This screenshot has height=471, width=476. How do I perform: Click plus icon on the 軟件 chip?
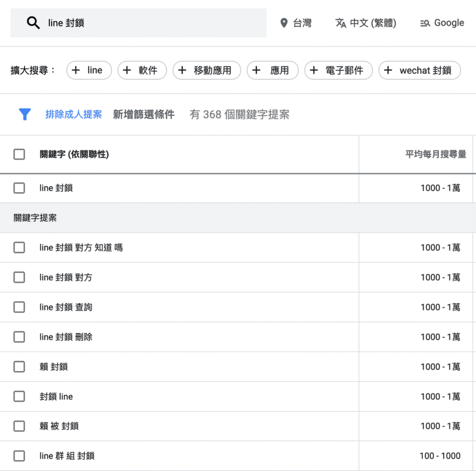pyautogui.click(x=127, y=70)
